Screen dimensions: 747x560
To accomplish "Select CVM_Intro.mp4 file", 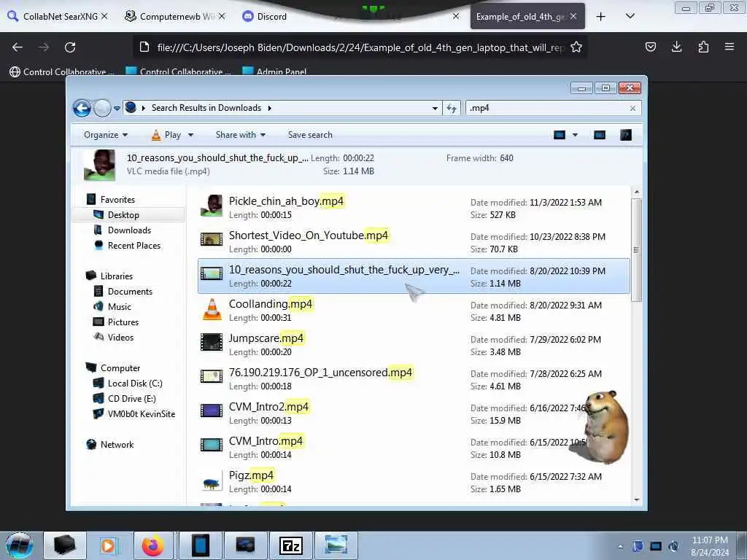I will click(414, 448).
